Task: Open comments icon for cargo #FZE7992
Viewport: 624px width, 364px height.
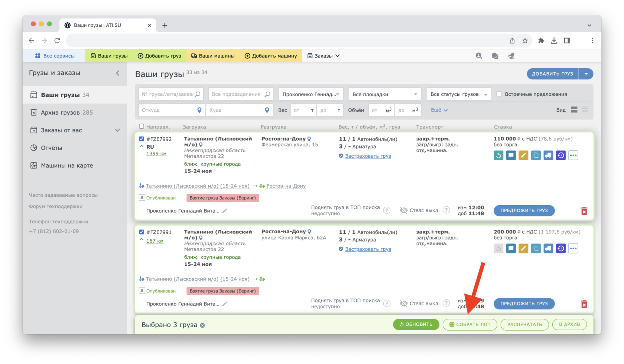Action: point(511,155)
